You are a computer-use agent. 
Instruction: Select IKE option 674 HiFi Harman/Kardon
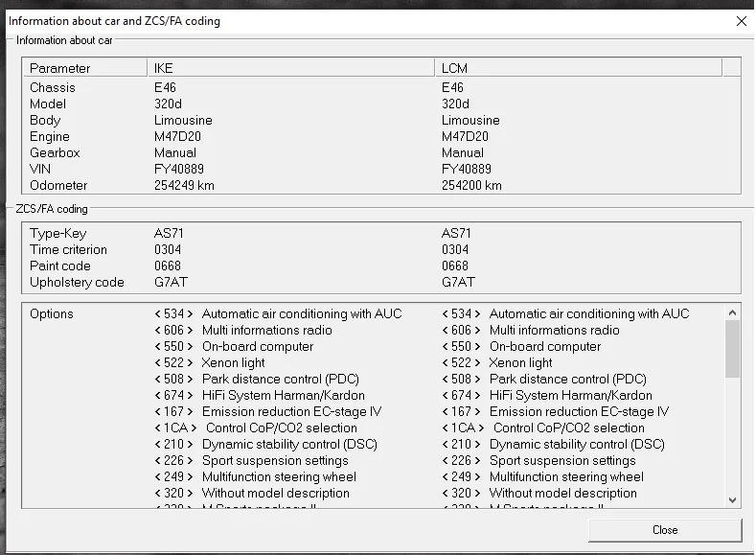click(x=260, y=395)
